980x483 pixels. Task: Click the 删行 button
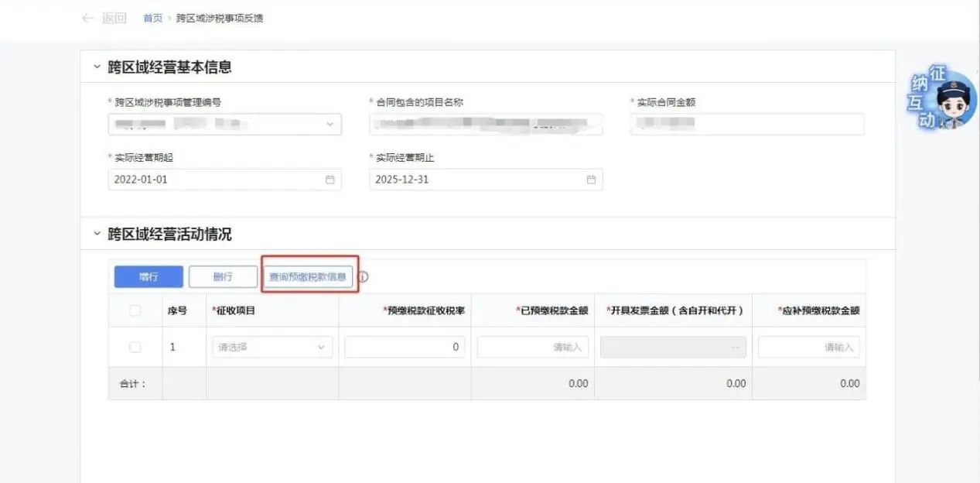coord(223,276)
